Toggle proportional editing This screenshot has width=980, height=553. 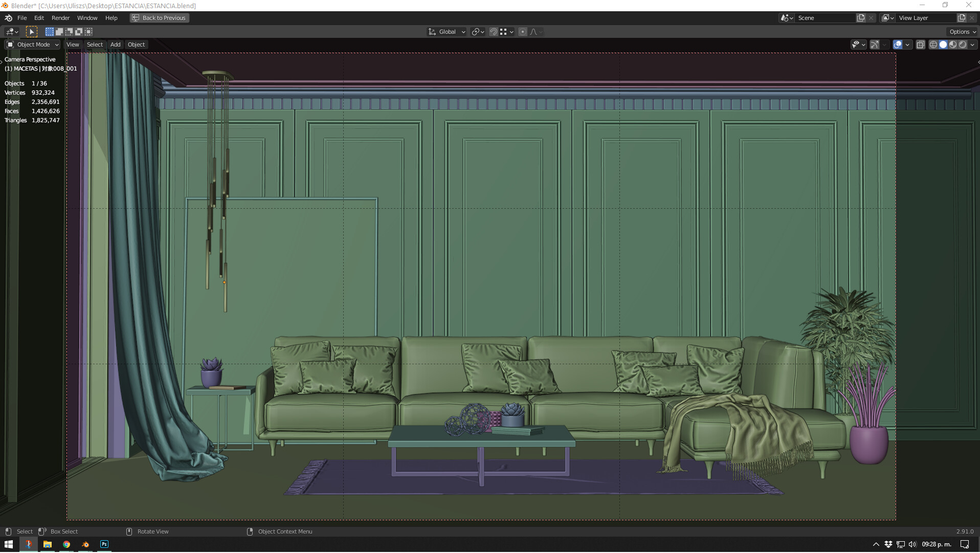(523, 32)
